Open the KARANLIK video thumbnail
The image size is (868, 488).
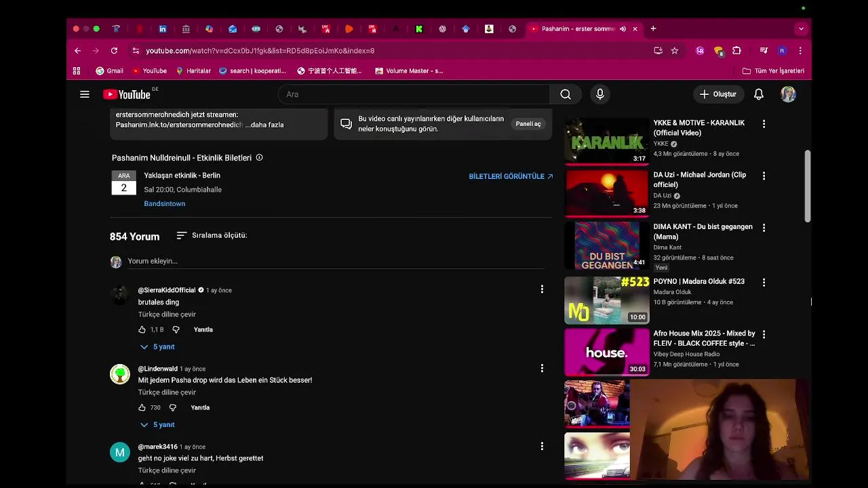click(x=607, y=141)
